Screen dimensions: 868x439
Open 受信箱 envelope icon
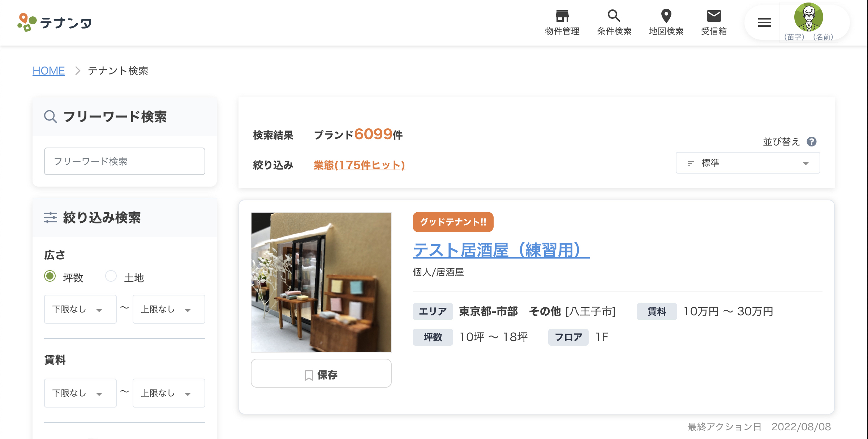(x=714, y=16)
